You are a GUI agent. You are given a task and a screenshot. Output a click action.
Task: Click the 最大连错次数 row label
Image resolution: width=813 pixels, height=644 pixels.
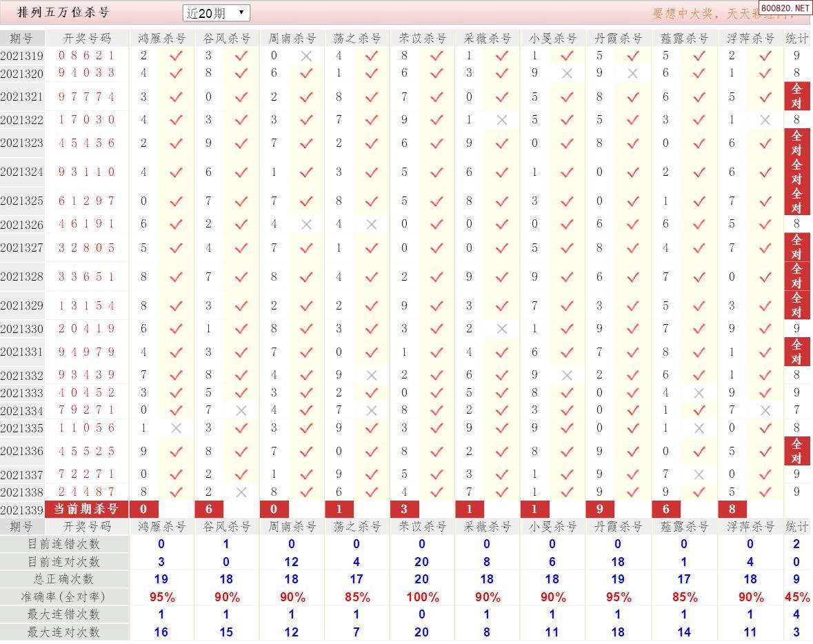pos(63,614)
